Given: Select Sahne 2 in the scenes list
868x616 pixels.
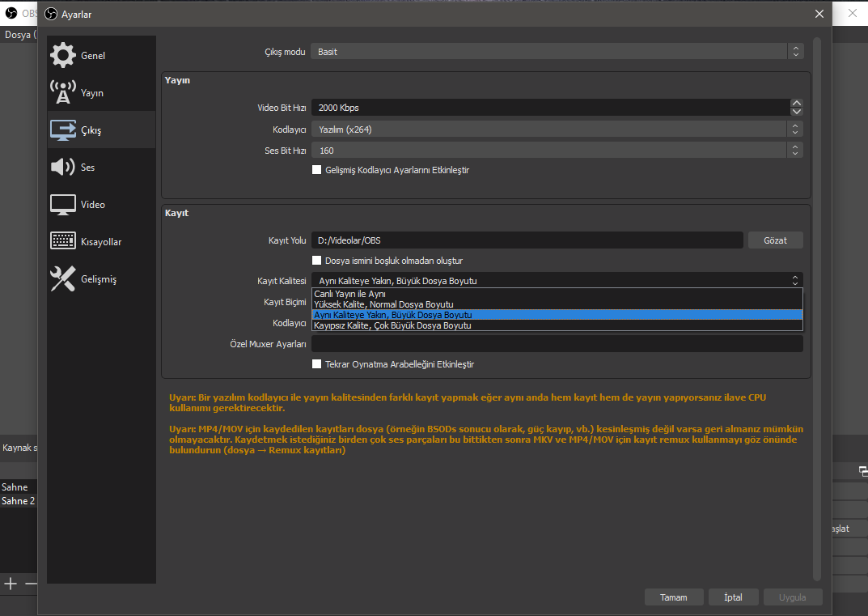Looking at the screenshot, I should click(x=19, y=501).
